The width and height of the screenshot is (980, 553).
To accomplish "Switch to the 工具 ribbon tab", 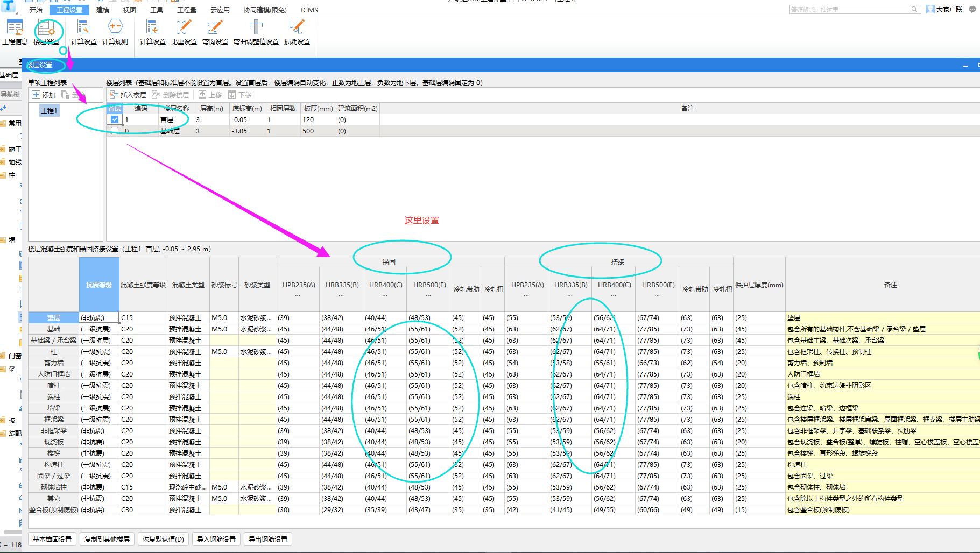I will (x=157, y=10).
